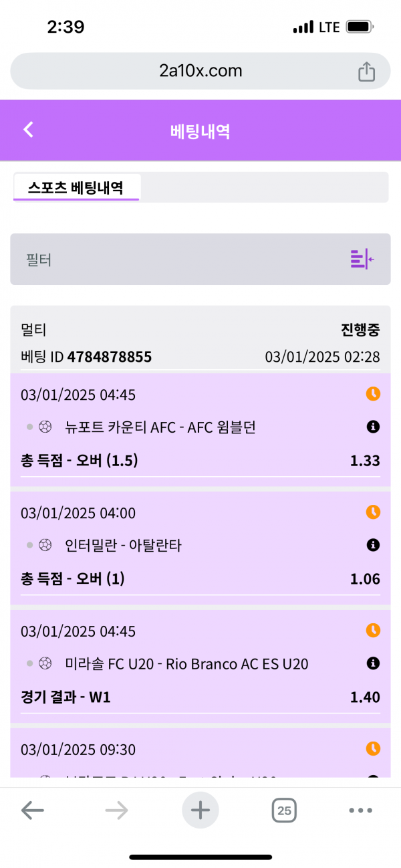Open the filter options icon
Image resolution: width=401 pixels, height=868 pixels.
pos(362,259)
